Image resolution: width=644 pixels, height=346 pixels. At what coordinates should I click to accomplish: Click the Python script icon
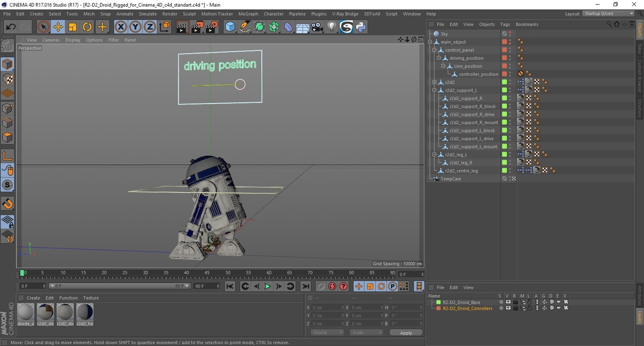tap(361, 27)
